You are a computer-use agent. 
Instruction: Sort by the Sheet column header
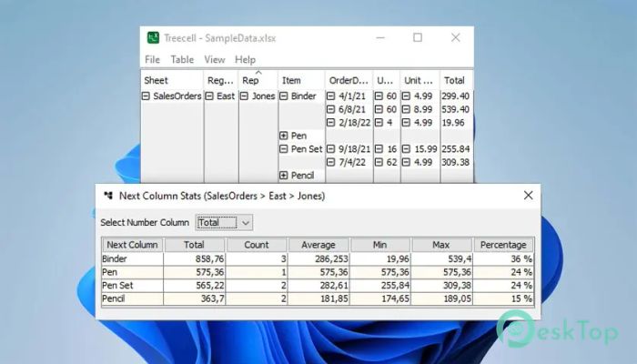172,80
